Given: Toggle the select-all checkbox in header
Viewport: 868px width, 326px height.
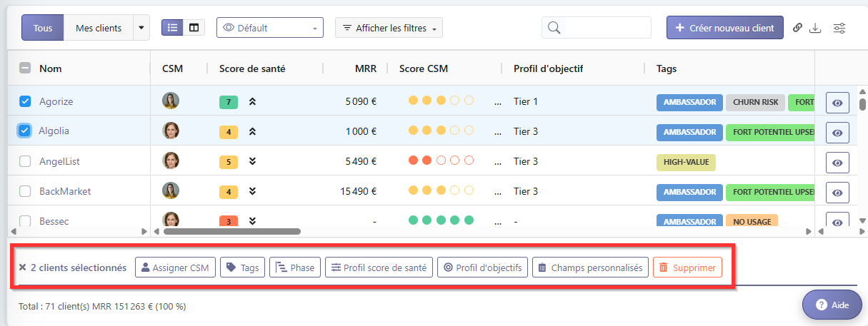Looking at the screenshot, I should [x=25, y=68].
